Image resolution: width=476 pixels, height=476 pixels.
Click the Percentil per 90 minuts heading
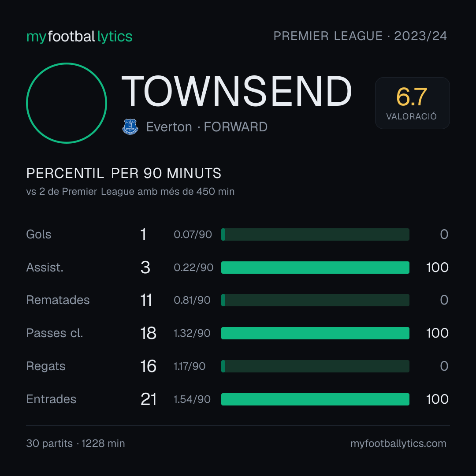coord(124,173)
